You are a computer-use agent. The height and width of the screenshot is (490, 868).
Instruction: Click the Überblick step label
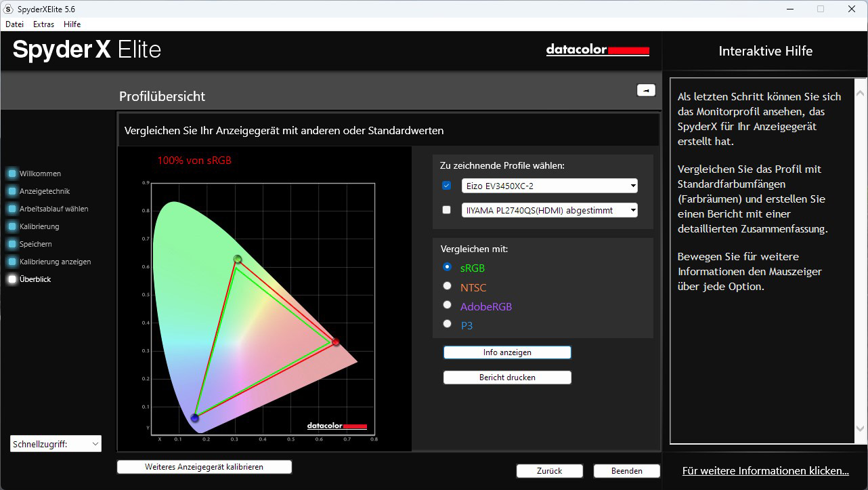35,279
